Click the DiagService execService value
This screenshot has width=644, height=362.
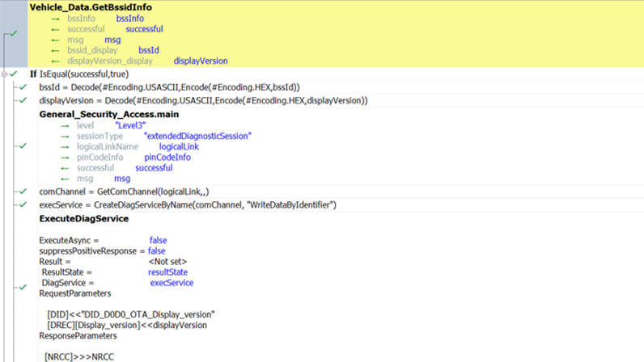[x=172, y=283]
